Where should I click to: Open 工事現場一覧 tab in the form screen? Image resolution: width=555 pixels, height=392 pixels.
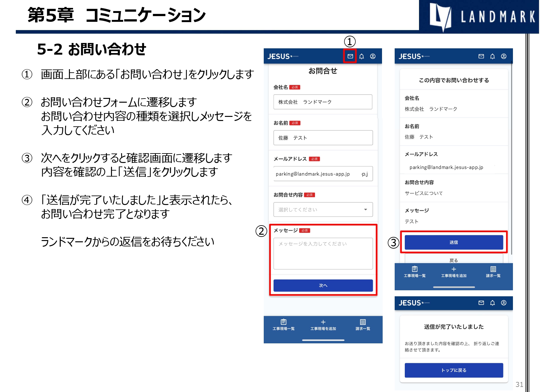(x=283, y=325)
